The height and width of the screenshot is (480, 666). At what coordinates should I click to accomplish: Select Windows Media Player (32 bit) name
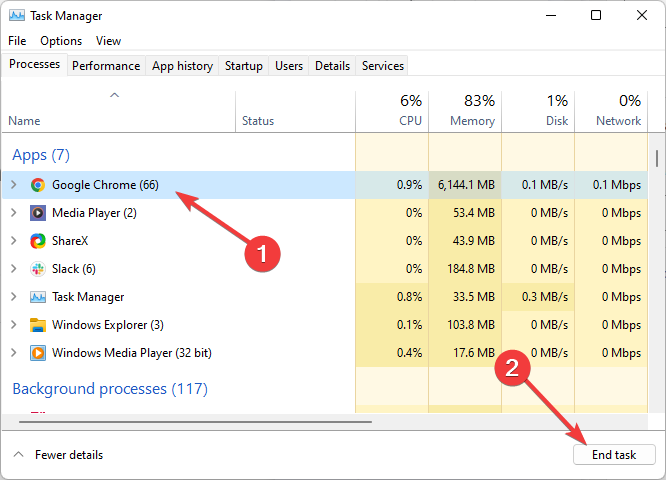pyautogui.click(x=132, y=353)
